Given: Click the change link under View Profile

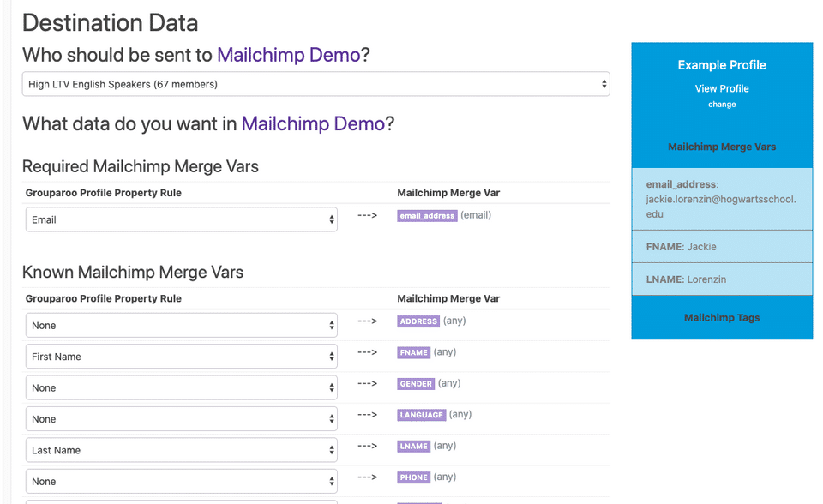Looking at the screenshot, I should click(722, 105).
